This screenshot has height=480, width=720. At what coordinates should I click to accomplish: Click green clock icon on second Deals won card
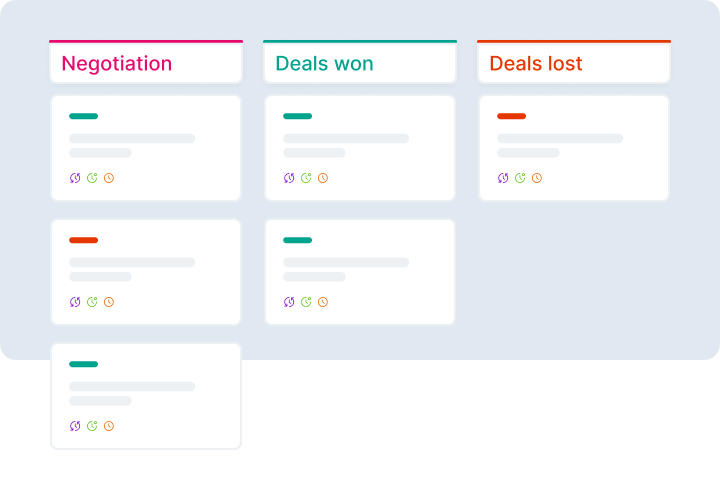coord(306,302)
